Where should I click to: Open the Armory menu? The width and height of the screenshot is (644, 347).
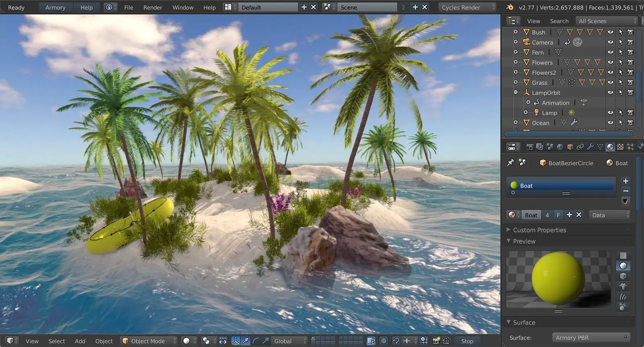(x=55, y=7)
